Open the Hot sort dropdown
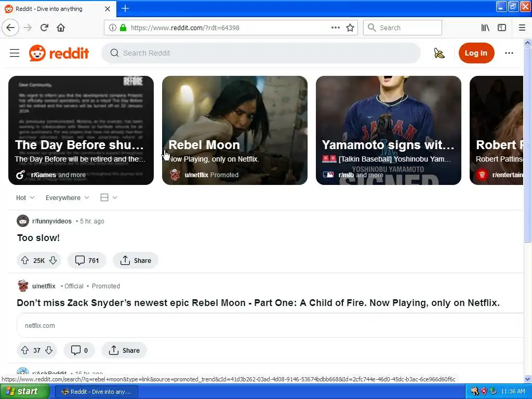532x399 pixels. [x=25, y=197]
